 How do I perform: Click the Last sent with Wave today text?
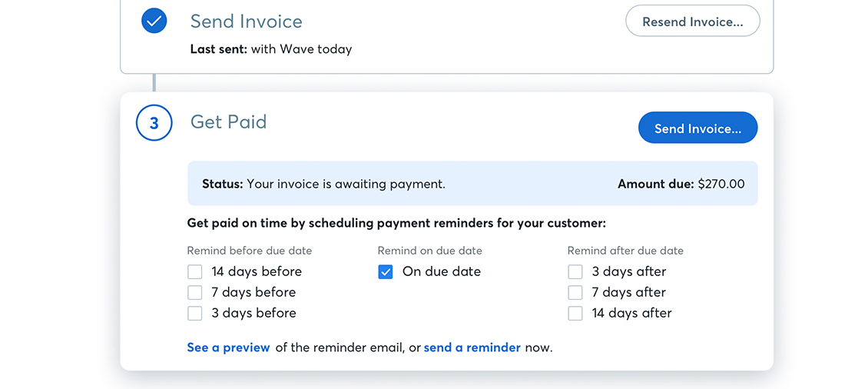coord(271,49)
